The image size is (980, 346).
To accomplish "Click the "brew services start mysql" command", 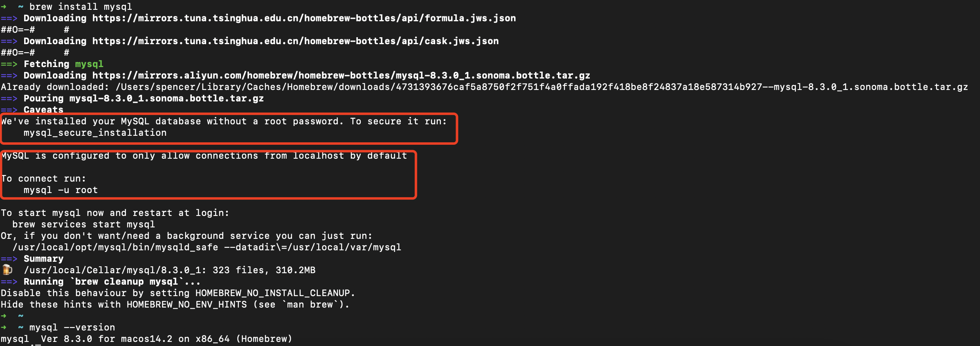I will point(83,225).
